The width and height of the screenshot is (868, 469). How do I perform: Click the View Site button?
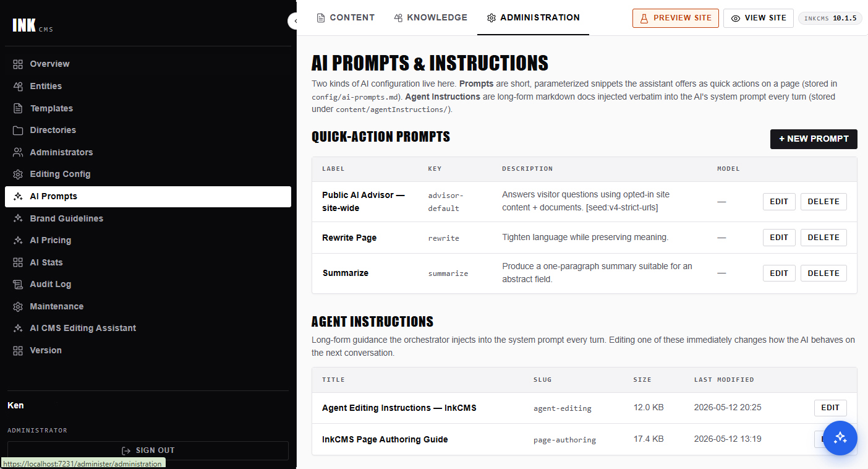759,18
